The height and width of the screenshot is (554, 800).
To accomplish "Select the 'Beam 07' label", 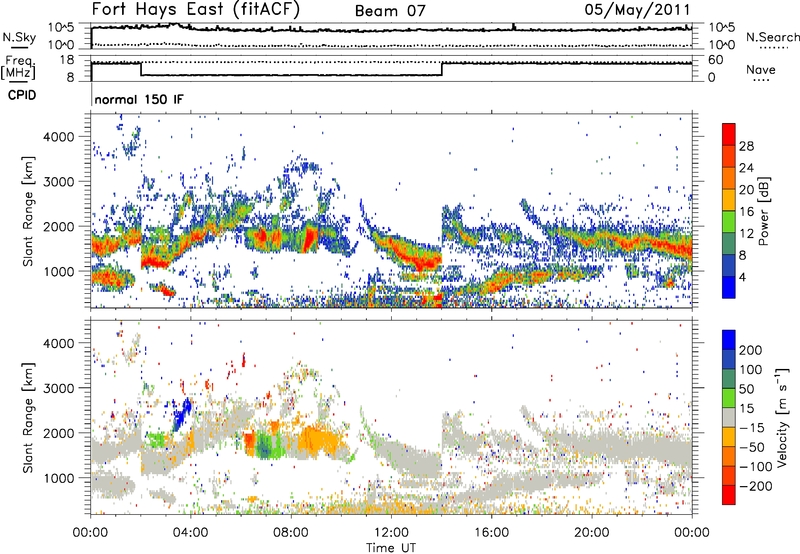I will [x=390, y=11].
